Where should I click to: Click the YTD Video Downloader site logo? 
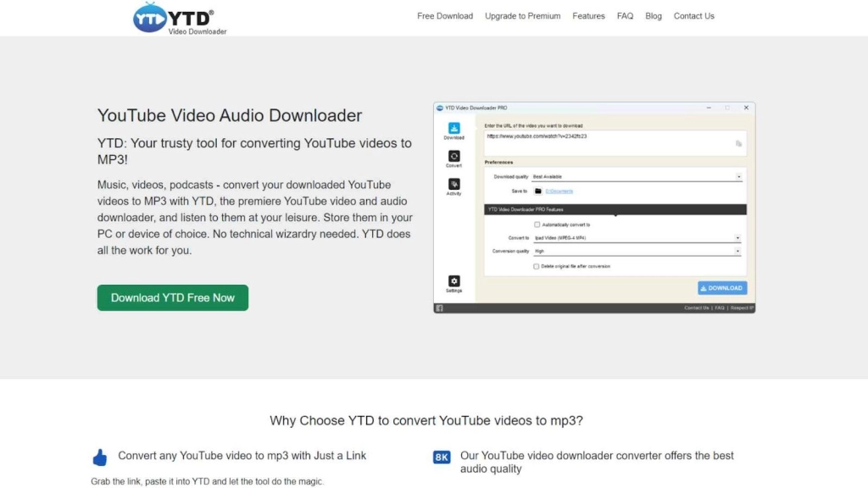pos(180,19)
